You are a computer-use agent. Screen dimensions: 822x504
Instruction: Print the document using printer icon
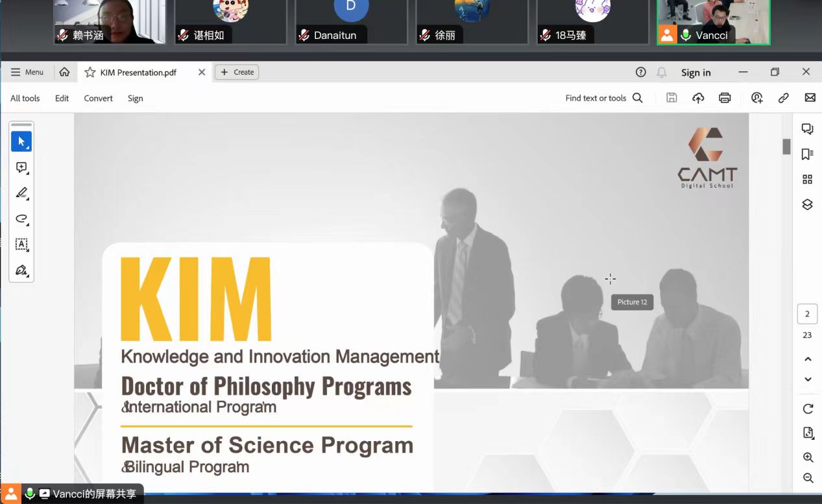[x=725, y=98]
